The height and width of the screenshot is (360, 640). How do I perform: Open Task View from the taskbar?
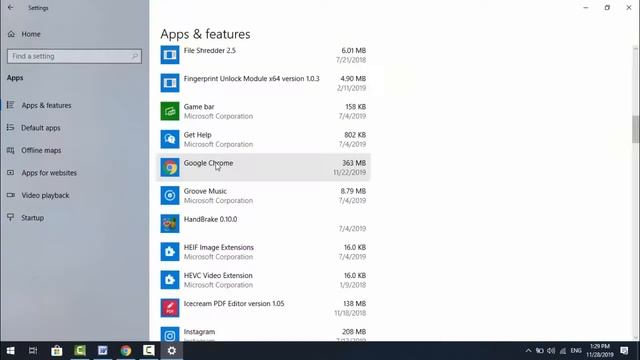point(33,351)
